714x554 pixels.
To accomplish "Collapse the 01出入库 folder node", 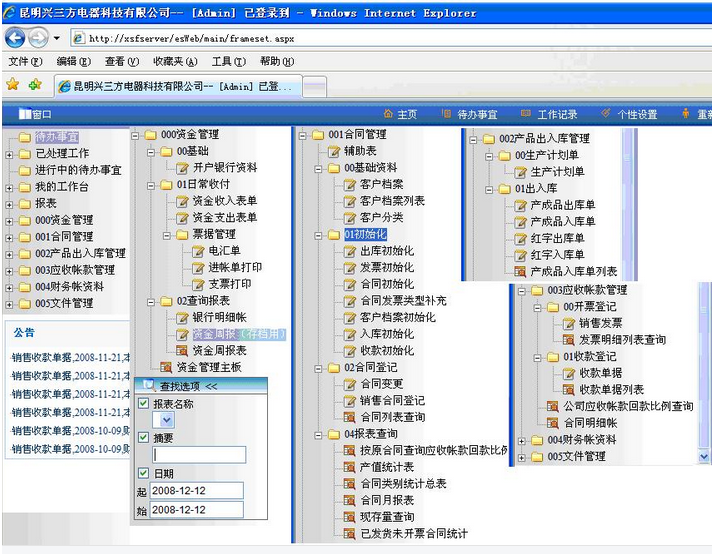I will [489, 189].
